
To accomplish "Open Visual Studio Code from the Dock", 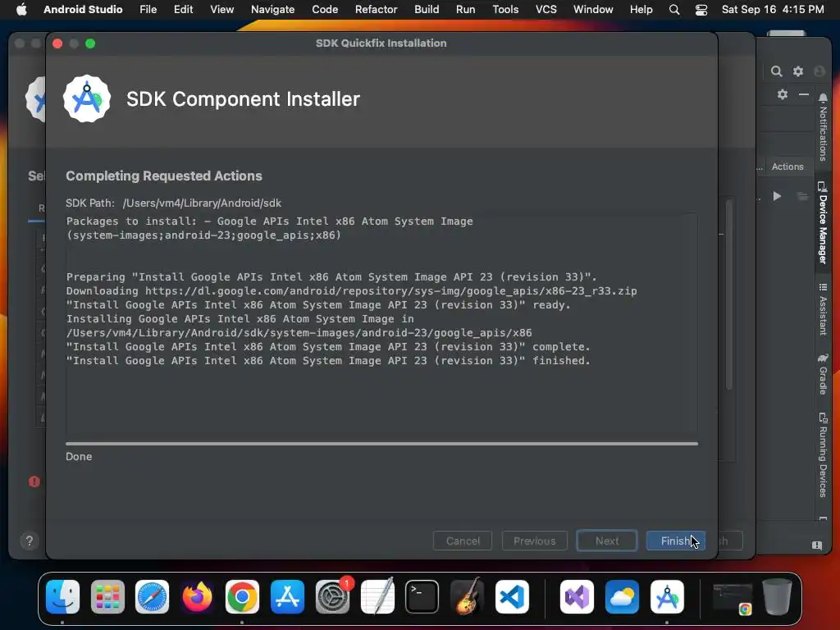I will click(512, 597).
